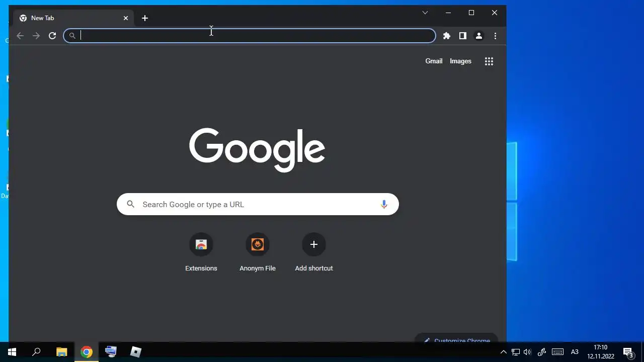Screen dimensions: 644x362
Task: Click the Google logo
Action: (x=257, y=149)
